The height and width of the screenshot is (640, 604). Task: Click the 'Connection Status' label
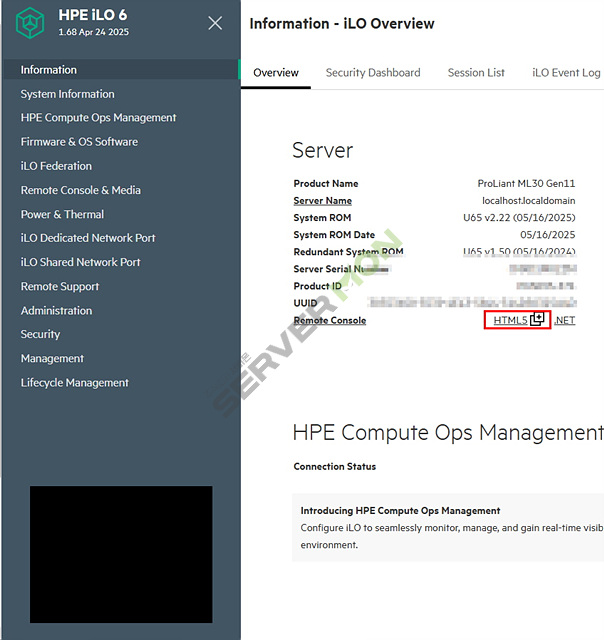coord(335,467)
